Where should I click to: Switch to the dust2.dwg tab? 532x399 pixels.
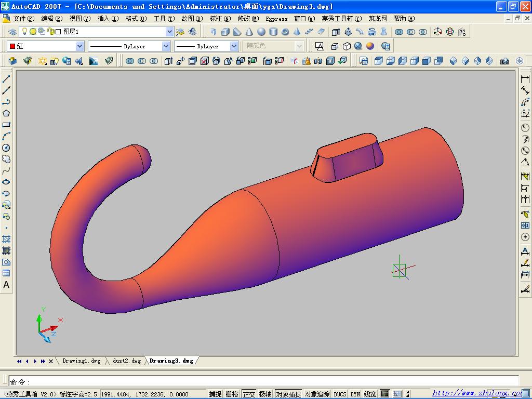[x=127, y=361]
